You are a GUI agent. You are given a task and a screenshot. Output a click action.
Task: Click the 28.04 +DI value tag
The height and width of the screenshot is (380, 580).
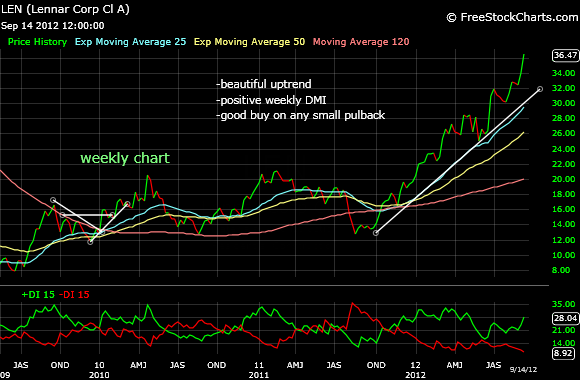pos(565,318)
